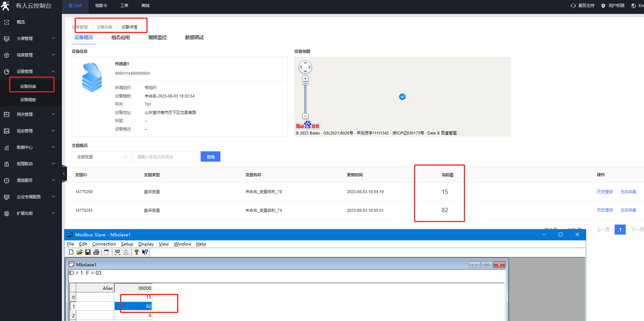Click the map zoom slider handle
This screenshot has height=321, width=644.
tap(305, 84)
